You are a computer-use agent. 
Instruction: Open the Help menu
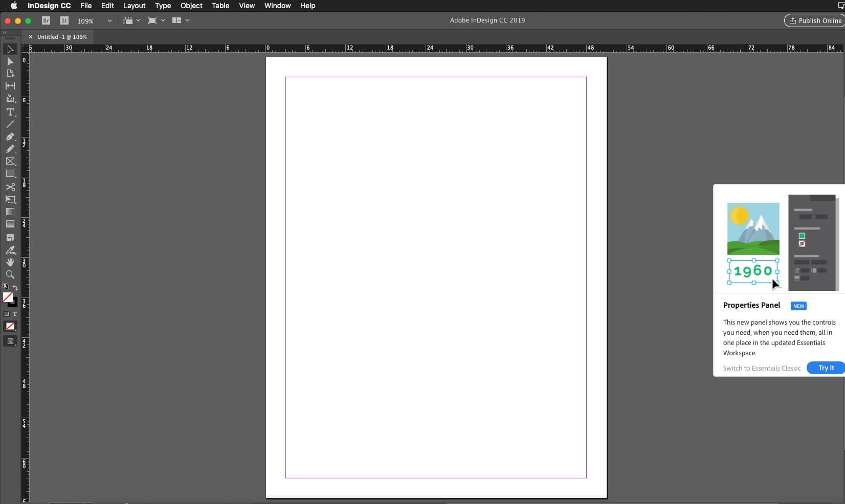coord(307,6)
